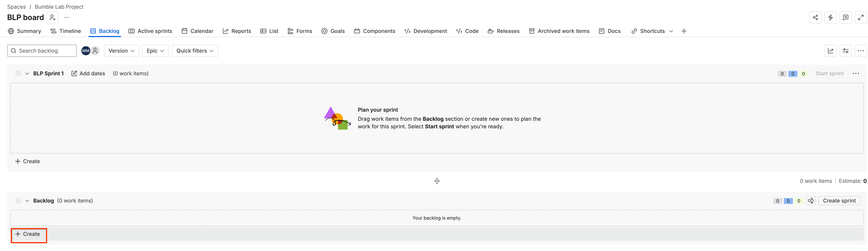Open the automation lightning bolt icon

coord(830,18)
